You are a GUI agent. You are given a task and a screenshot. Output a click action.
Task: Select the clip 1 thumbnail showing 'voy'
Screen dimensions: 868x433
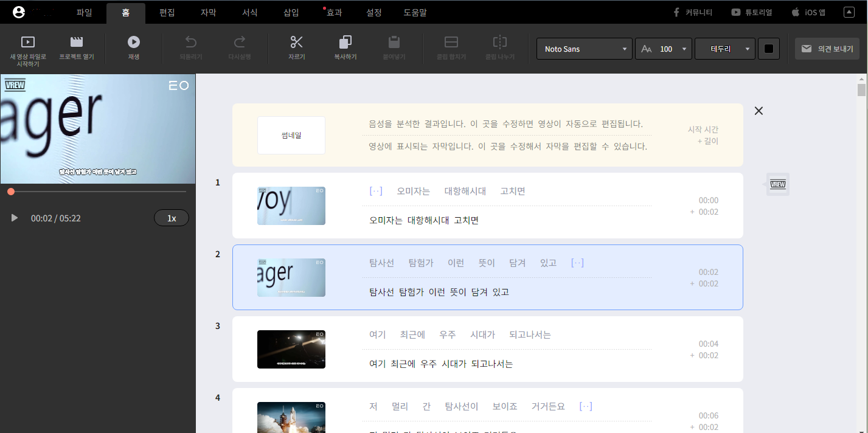click(x=291, y=206)
